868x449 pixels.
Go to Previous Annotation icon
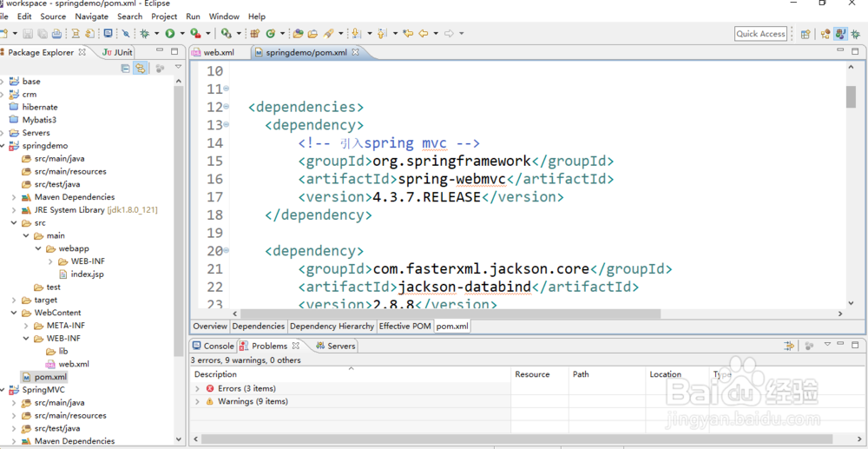pos(382,34)
